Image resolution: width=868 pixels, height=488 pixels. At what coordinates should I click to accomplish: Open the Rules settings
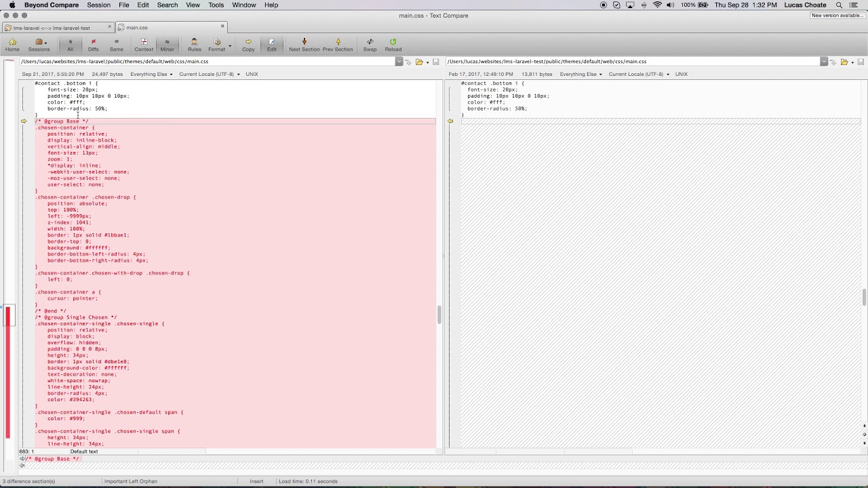click(x=194, y=45)
